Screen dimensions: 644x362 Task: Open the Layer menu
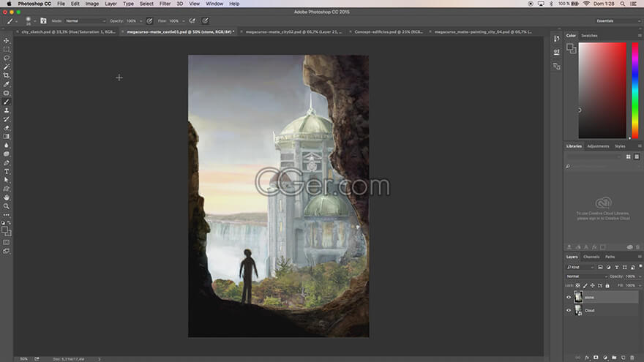click(x=111, y=4)
